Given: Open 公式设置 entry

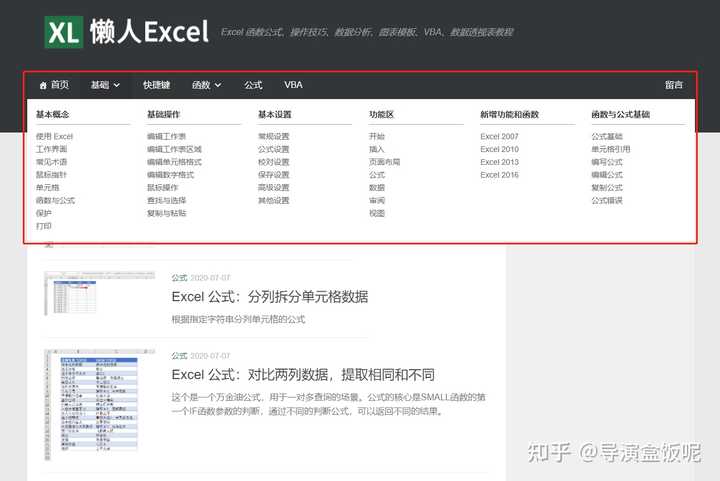Looking at the screenshot, I should [274, 149].
